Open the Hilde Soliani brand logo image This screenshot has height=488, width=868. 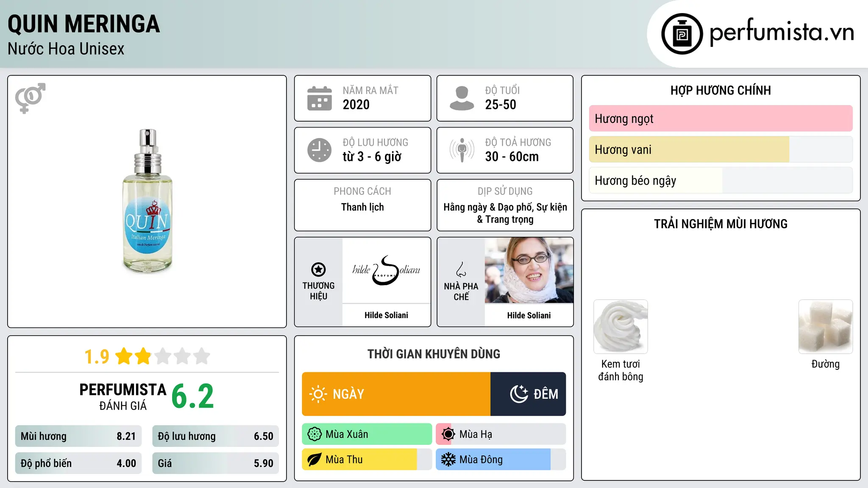coord(387,270)
